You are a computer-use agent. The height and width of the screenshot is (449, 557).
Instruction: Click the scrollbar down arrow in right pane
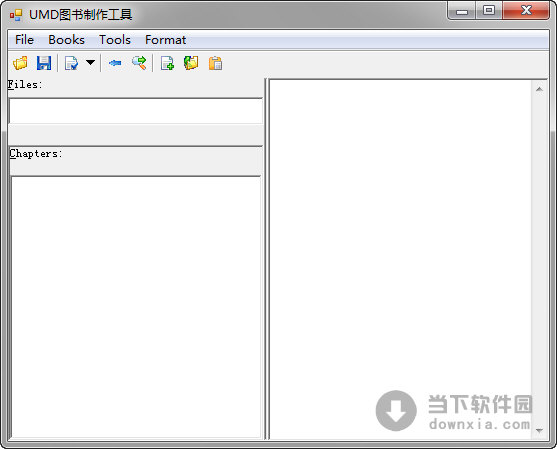539,431
